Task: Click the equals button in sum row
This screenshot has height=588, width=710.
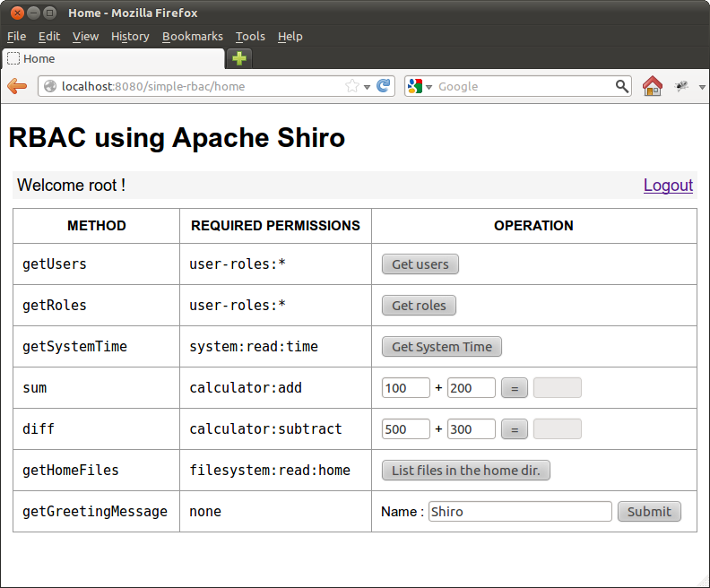Action: tap(514, 388)
